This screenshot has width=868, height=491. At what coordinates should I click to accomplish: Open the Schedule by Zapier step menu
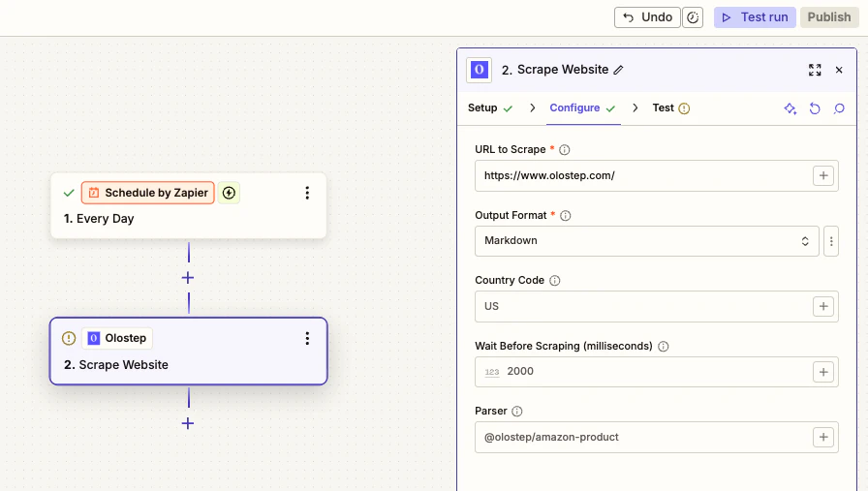pos(307,193)
